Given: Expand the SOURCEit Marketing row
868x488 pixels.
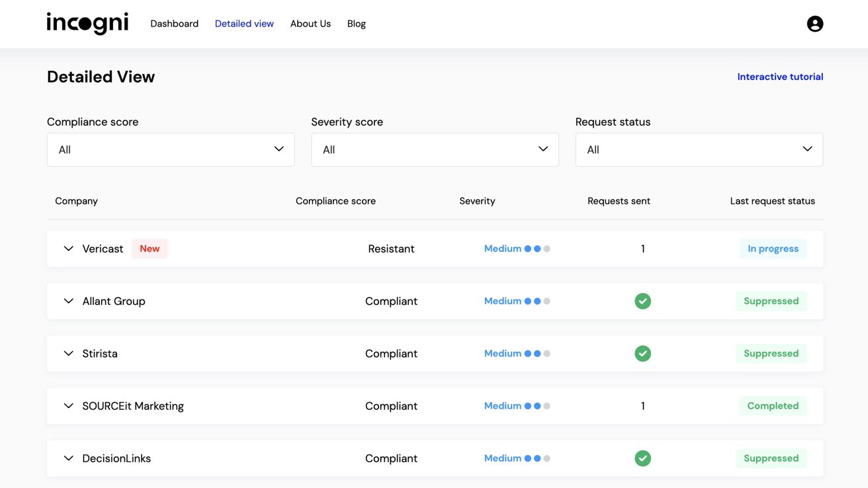Looking at the screenshot, I should (x=68, y=406).
